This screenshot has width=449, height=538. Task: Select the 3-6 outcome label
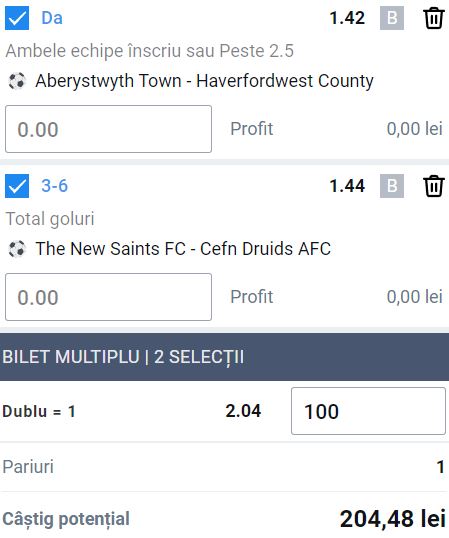tap(55, 186)
